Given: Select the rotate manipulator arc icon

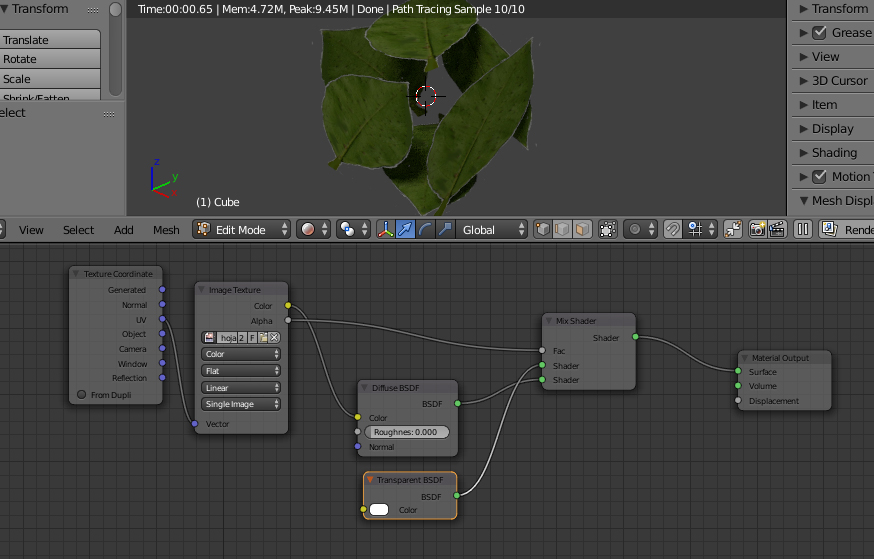Looking at the screenshot, I should click(x=425, y=229).
